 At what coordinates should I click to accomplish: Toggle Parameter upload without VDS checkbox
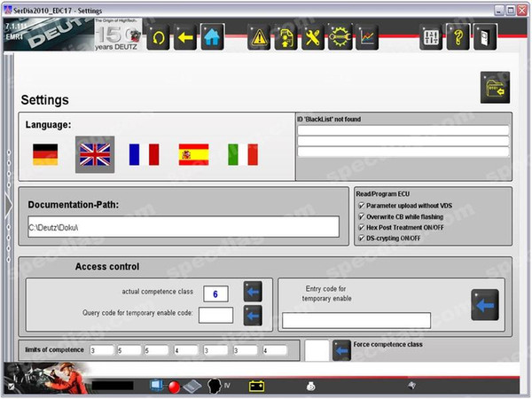coord(362,206)
